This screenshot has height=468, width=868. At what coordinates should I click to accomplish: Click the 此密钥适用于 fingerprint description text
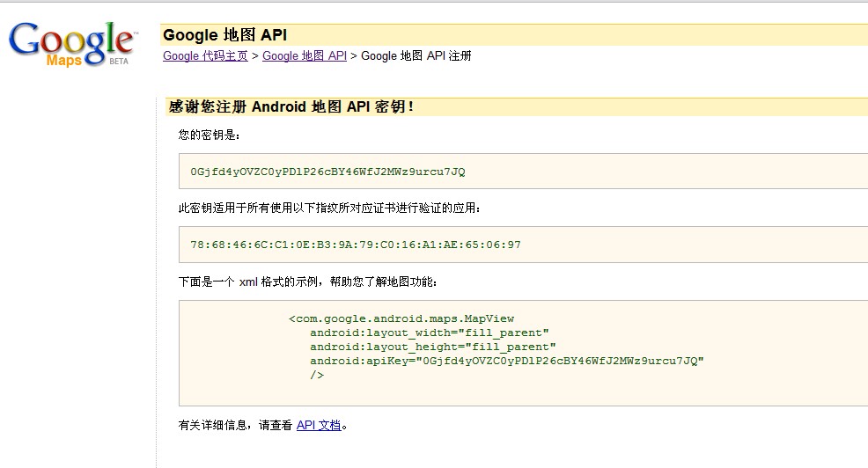click(x=329, y=208)
